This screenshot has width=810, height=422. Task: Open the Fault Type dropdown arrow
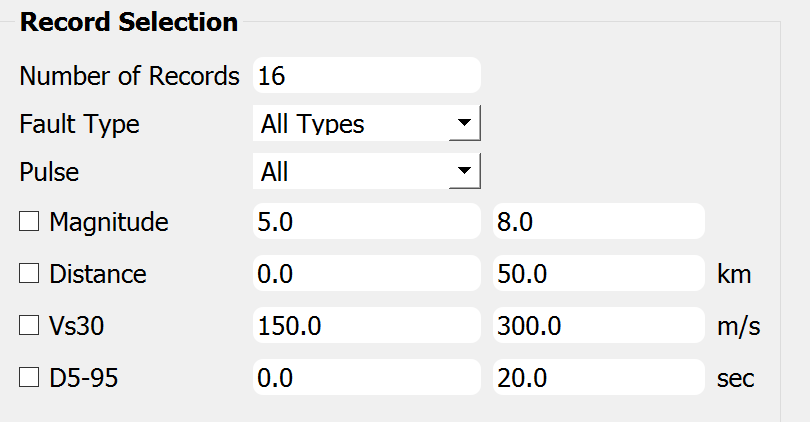(x=464, y=123)
